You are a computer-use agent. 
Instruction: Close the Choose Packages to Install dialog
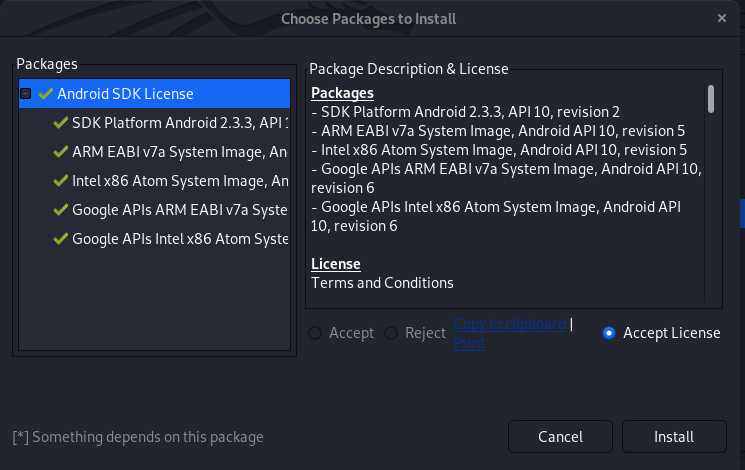(x=722, y=18)
